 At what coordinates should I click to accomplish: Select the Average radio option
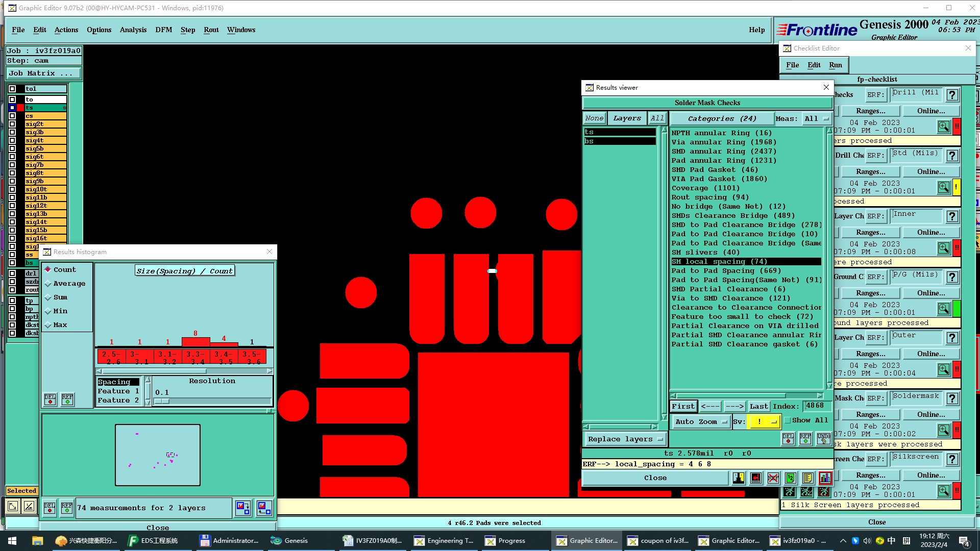[47, 283]
